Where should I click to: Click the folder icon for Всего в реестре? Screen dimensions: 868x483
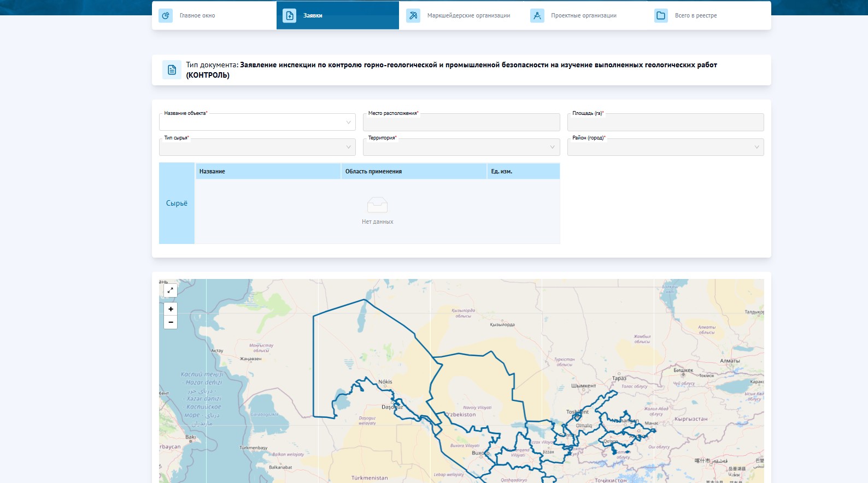click(x=661, y=16)
